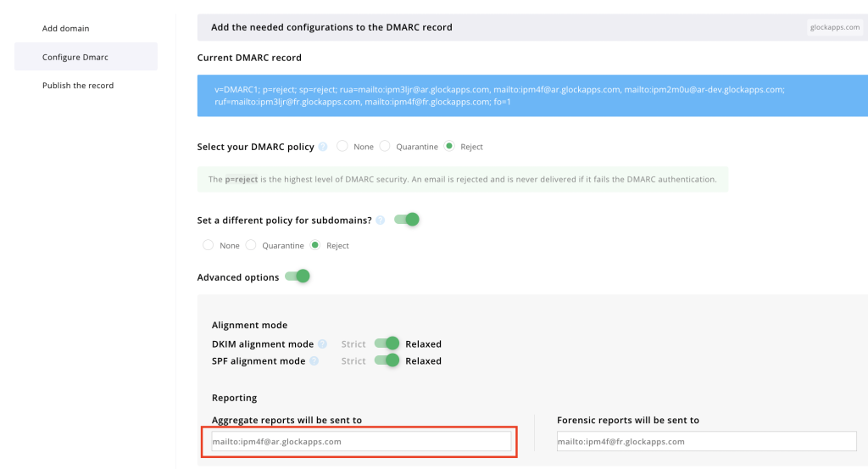
Task: Click SPF alignment mode help icon
Action: tap(314, 361)
